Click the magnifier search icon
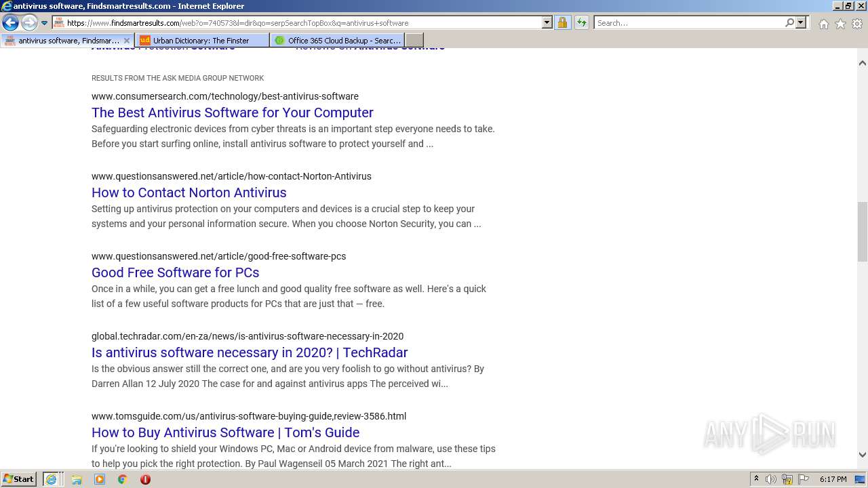The width and height of the screenshot is (868, 488). click(x=789, y=23)
